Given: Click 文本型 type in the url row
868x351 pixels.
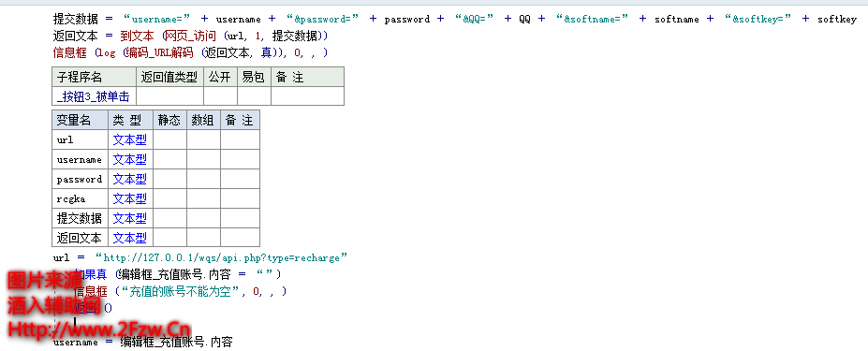Looking at the screenshot, I should point(130,139).
